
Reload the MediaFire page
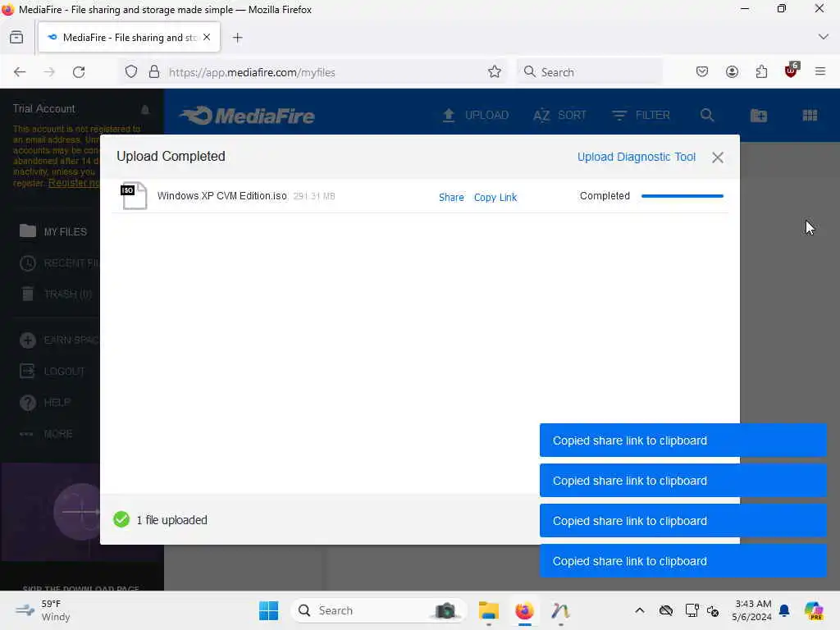point(79,72)
